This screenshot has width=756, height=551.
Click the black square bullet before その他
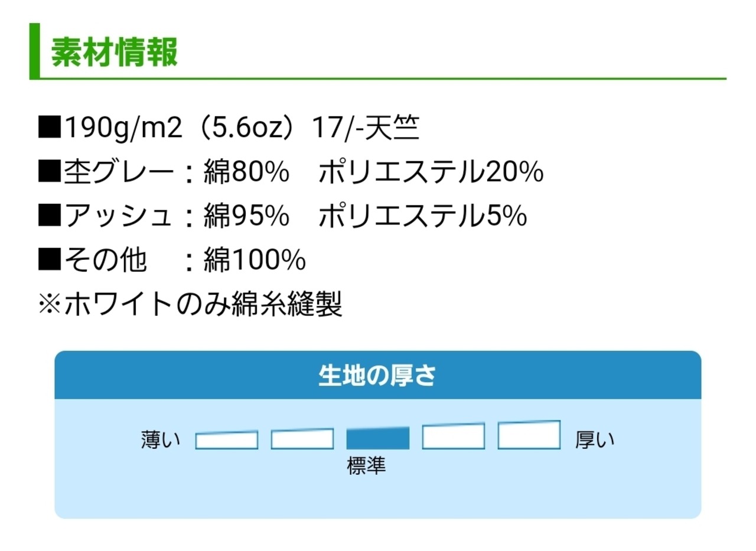pos(50,260)
